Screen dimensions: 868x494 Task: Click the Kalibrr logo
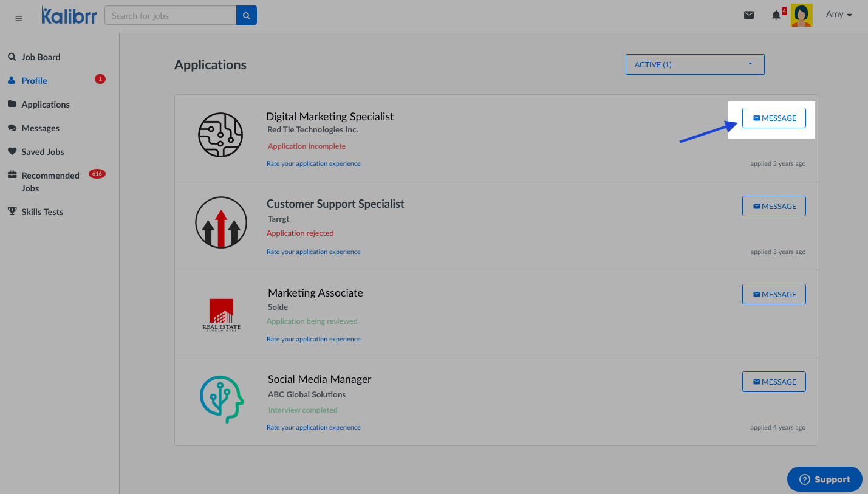pos(69,15)
